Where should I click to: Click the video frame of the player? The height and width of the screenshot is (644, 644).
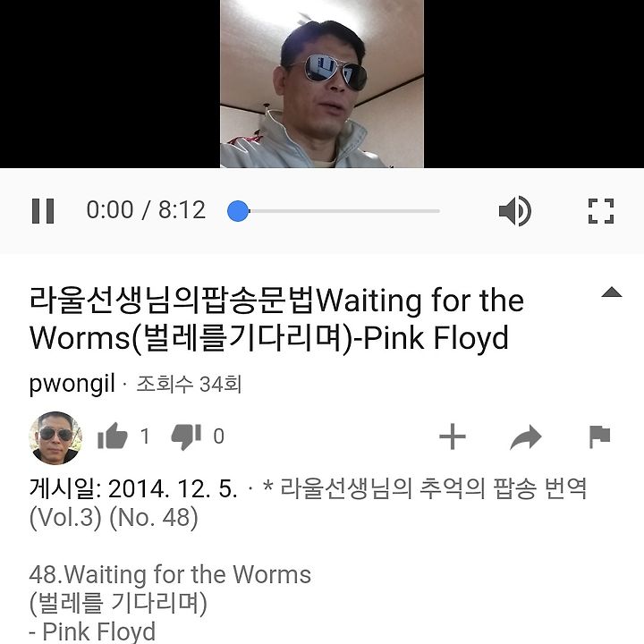point(322,84)
